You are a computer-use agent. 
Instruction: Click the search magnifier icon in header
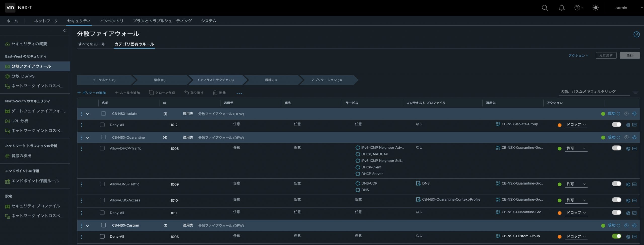(545, 8)
